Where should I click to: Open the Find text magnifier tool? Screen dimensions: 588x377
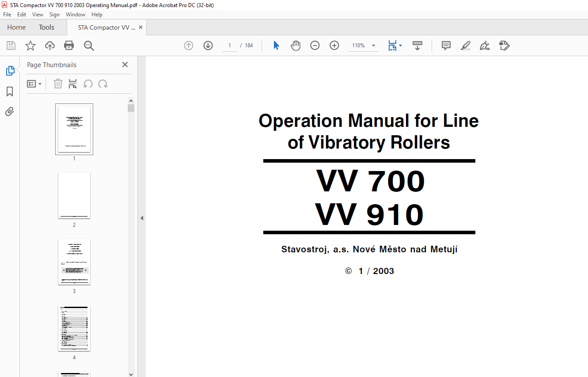point(89,46)
